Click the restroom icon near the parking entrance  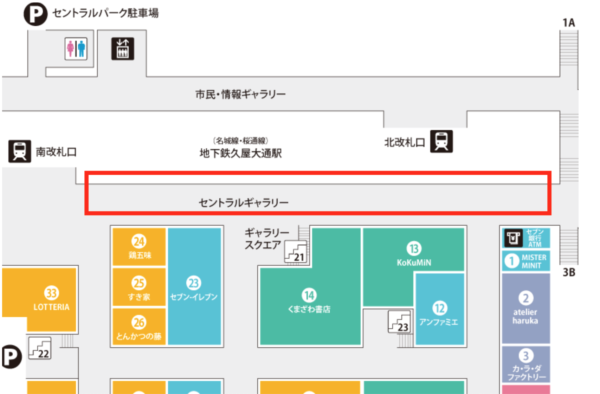pyautogui.click(x=76, y=49)
